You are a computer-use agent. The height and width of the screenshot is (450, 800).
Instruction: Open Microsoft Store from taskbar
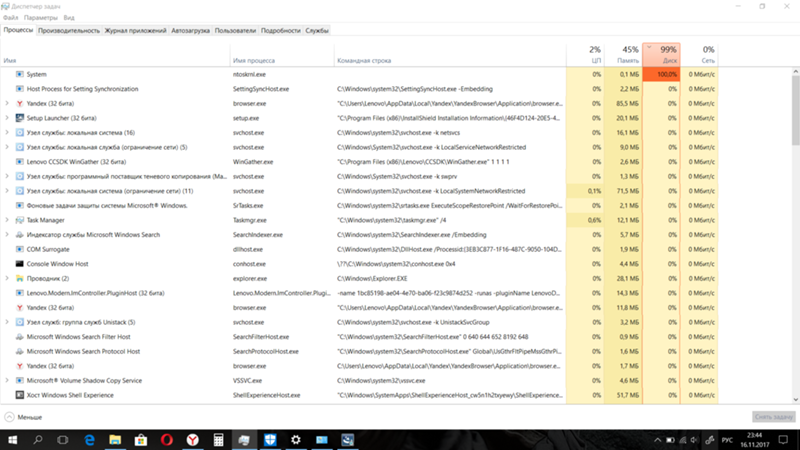point(141,440)
